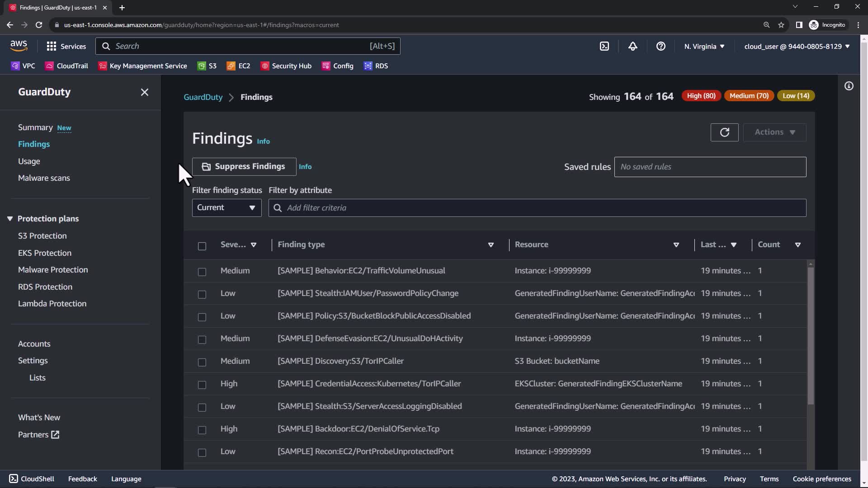Open the info panel icon on the right edge
Image resolution: width=868 pixels, height=488 pixels.
(x=849, y=86)
